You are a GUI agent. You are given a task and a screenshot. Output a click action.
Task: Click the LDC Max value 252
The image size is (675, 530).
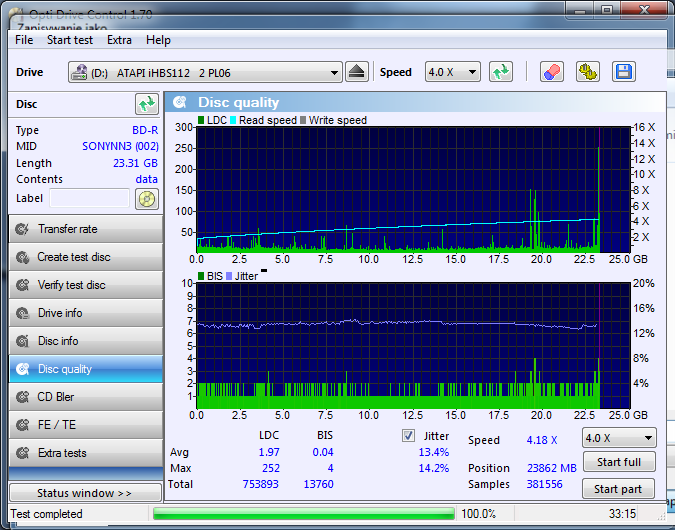(x=271, y=468)
